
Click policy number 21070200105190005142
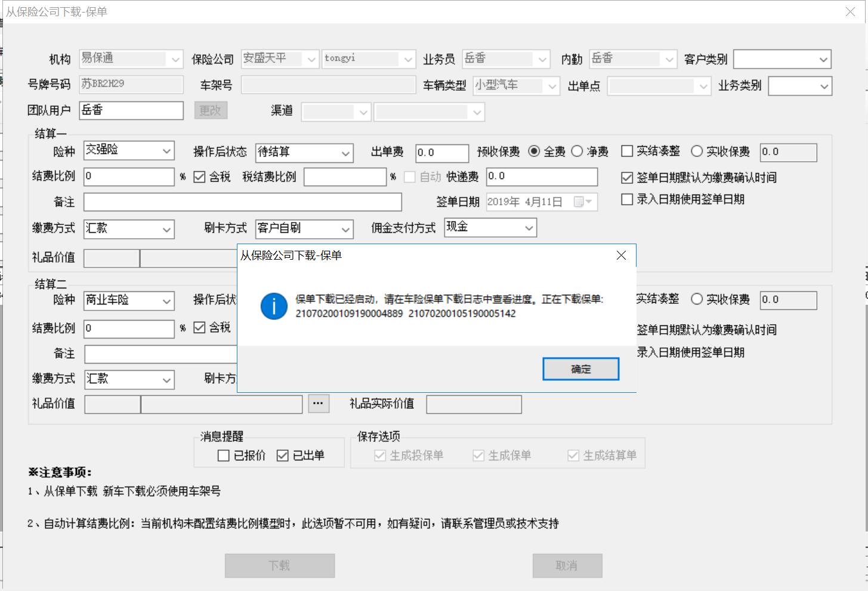[462, 313]
